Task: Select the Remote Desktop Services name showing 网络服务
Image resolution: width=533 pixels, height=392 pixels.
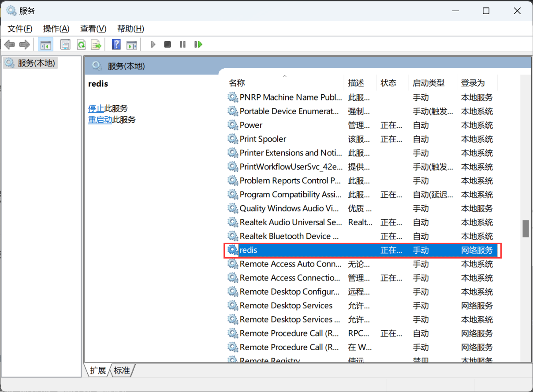Action: pos(286,306)
